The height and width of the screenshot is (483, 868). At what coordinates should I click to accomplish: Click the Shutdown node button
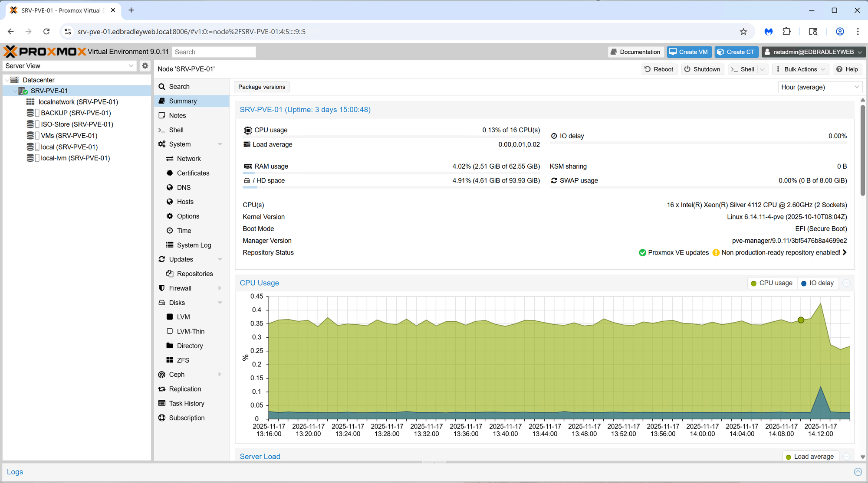702,69
